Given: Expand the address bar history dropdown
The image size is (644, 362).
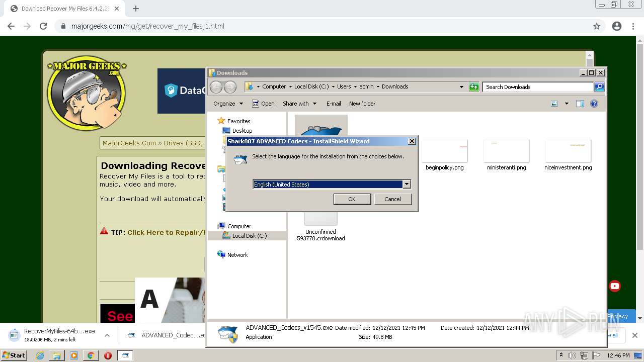Looking at the screenshot, I should (461, 86).
